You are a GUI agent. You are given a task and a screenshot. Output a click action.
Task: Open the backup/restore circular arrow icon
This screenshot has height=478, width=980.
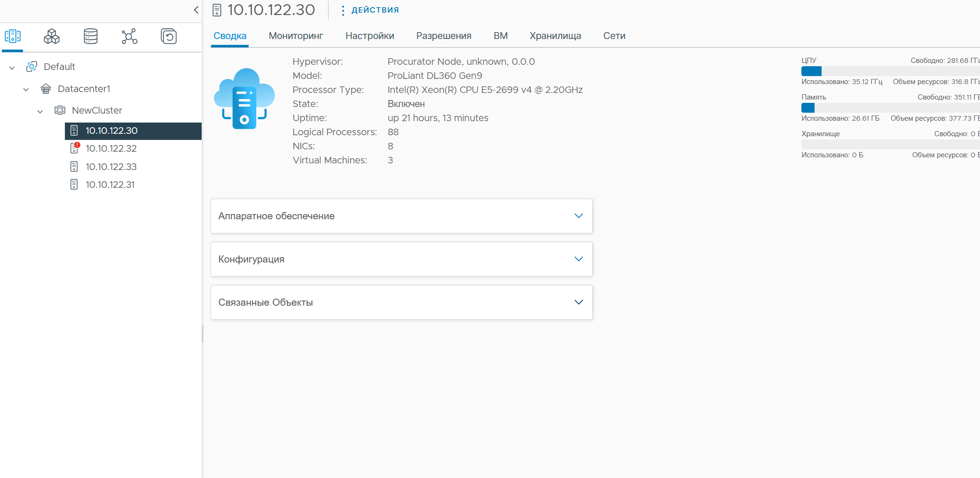[169, 36]
